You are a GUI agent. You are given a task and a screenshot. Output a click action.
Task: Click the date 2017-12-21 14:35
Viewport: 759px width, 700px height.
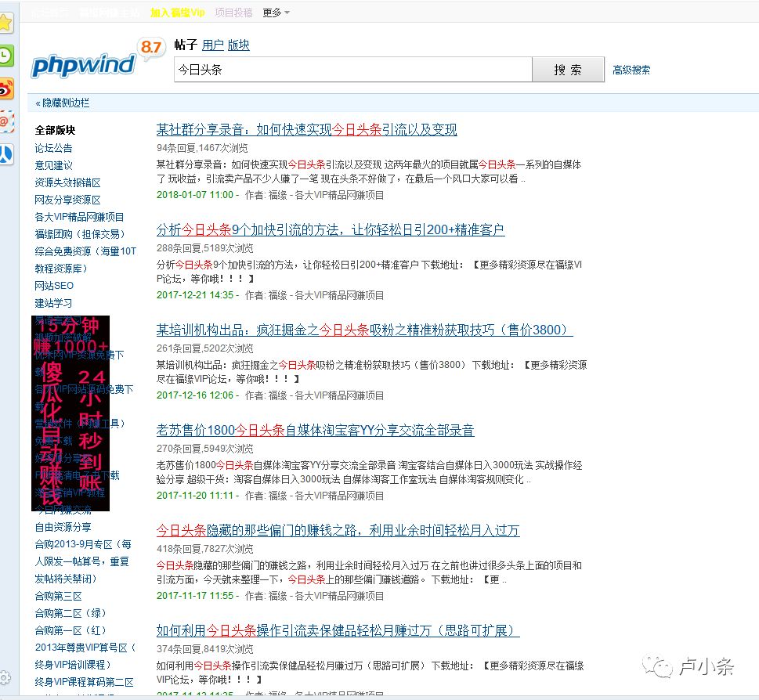click(x=195, y=295)
